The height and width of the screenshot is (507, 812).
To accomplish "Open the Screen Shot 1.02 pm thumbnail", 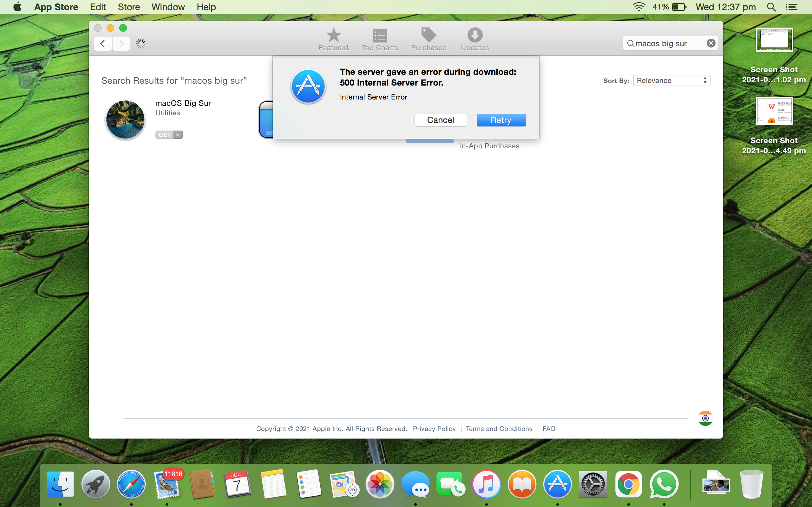I will click(x=774, y=40).
